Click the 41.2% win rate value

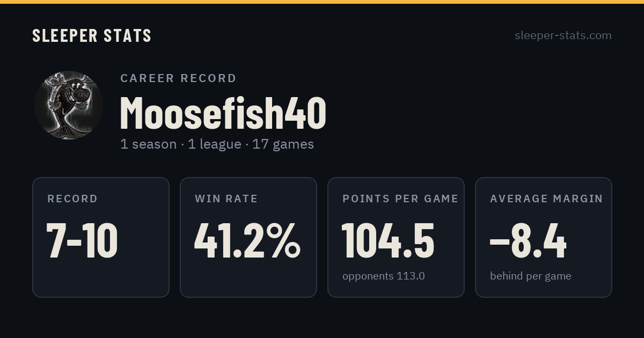247,241
